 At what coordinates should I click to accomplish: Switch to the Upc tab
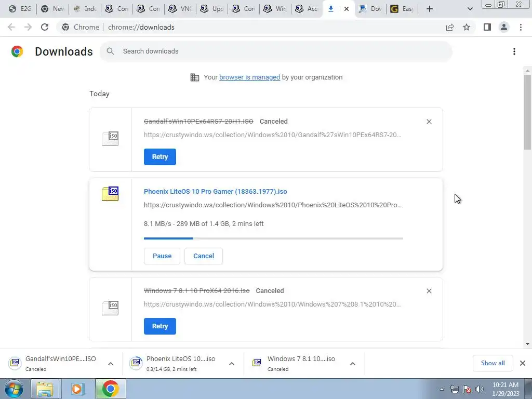(x=212, y=9)
